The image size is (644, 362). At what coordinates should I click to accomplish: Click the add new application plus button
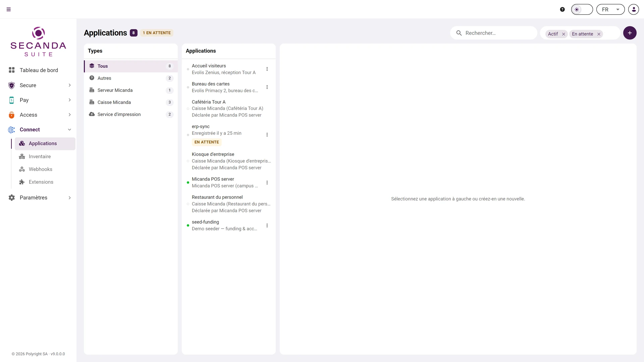coord(630,33)
